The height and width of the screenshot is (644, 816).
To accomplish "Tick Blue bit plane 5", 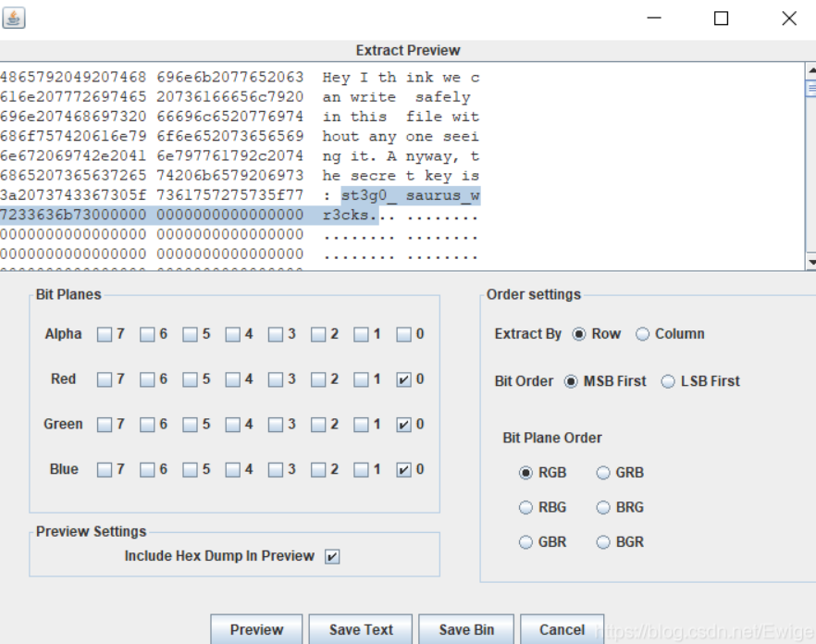I will coord(190,470).
